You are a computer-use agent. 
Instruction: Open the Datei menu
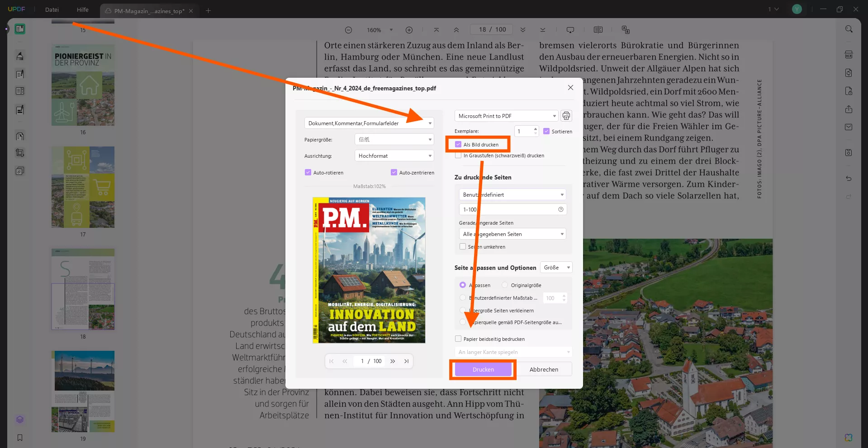pos(52,9)
